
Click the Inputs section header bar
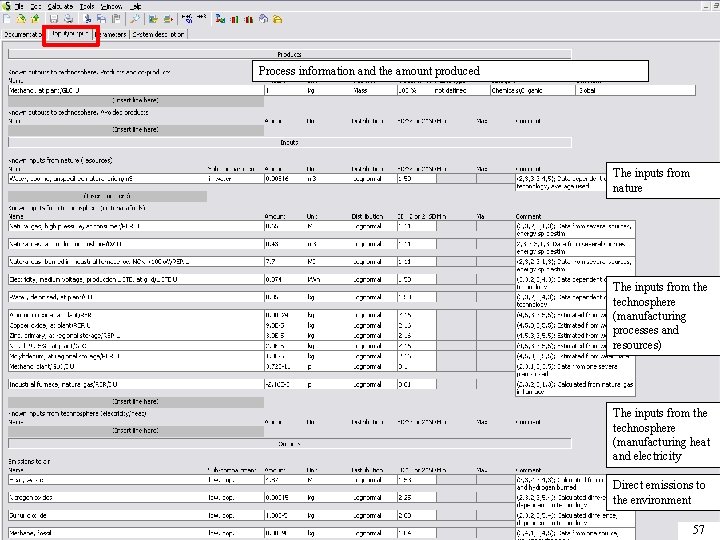pos(290,143)
